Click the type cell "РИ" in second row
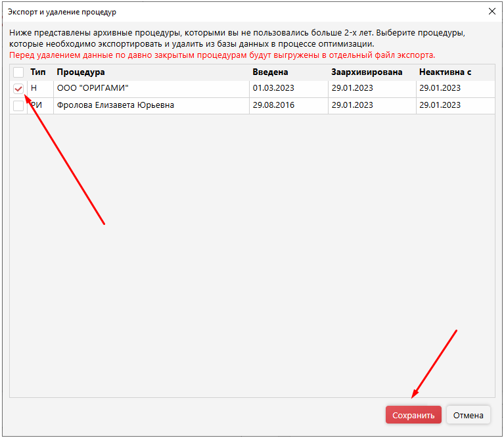This screenshot has height=438, width=504. click(x=37, y=105)
